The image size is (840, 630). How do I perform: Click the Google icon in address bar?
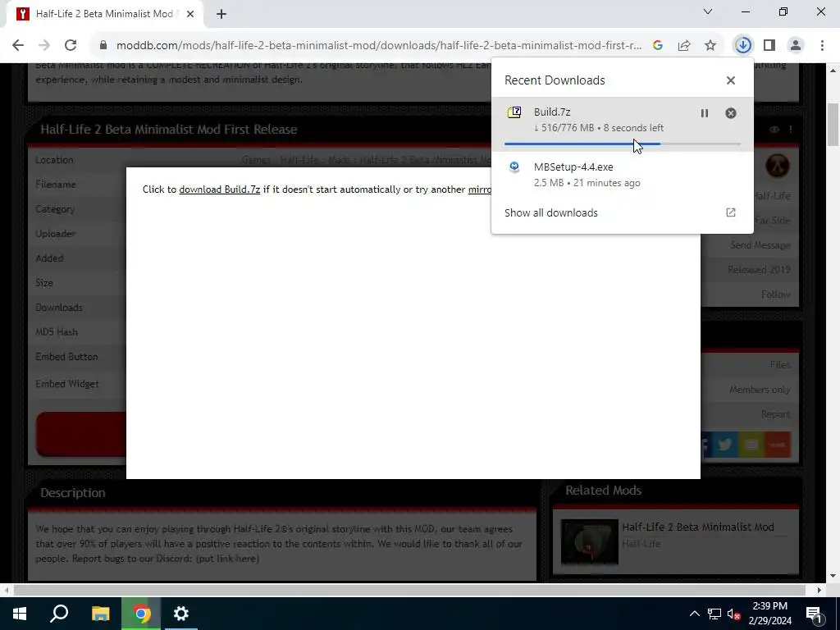[658, 46]
